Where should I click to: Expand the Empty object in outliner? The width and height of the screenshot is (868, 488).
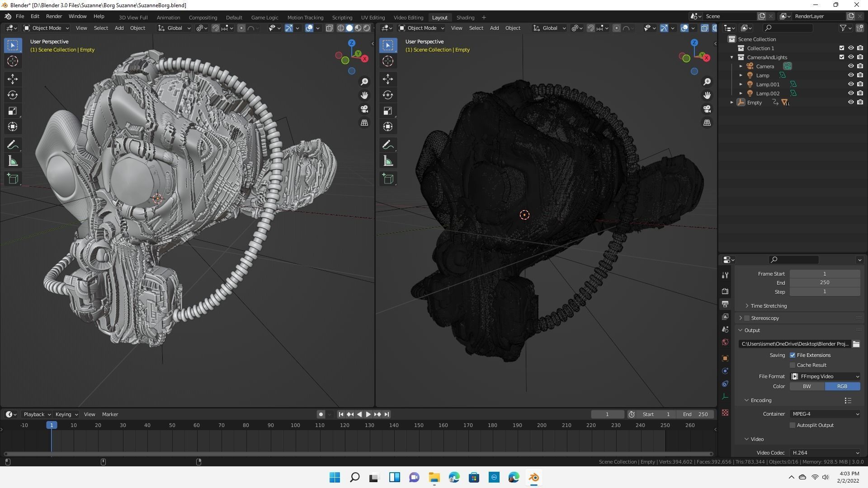pyautogui.click(x=731, y=103)
